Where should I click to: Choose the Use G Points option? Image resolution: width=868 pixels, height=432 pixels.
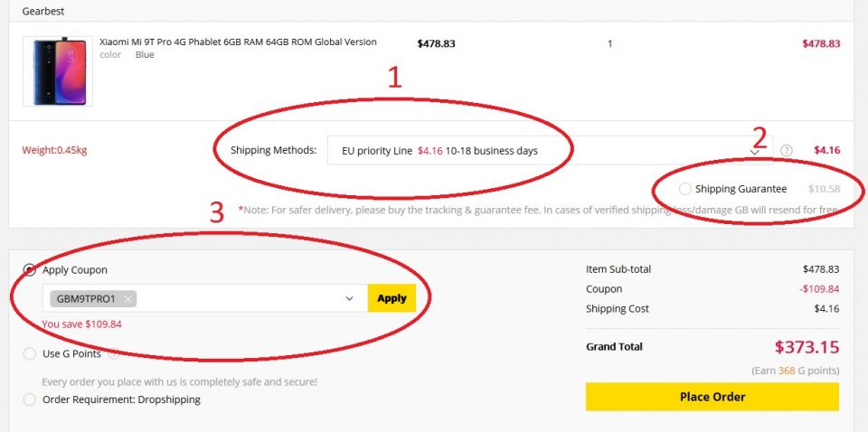click(x=30, y=354)
